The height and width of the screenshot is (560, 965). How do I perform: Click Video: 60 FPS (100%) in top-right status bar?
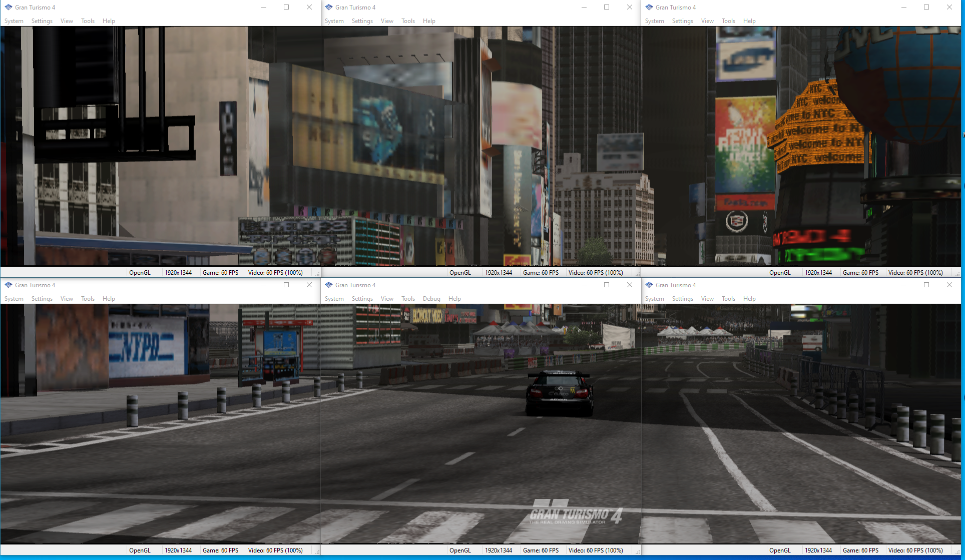(915, 273)
